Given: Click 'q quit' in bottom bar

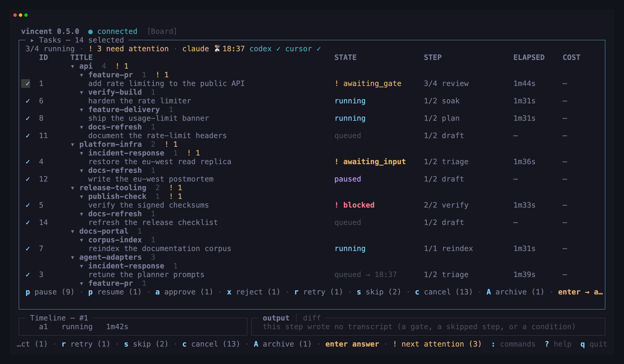Looking at the screenshot, I should (594, 344).
